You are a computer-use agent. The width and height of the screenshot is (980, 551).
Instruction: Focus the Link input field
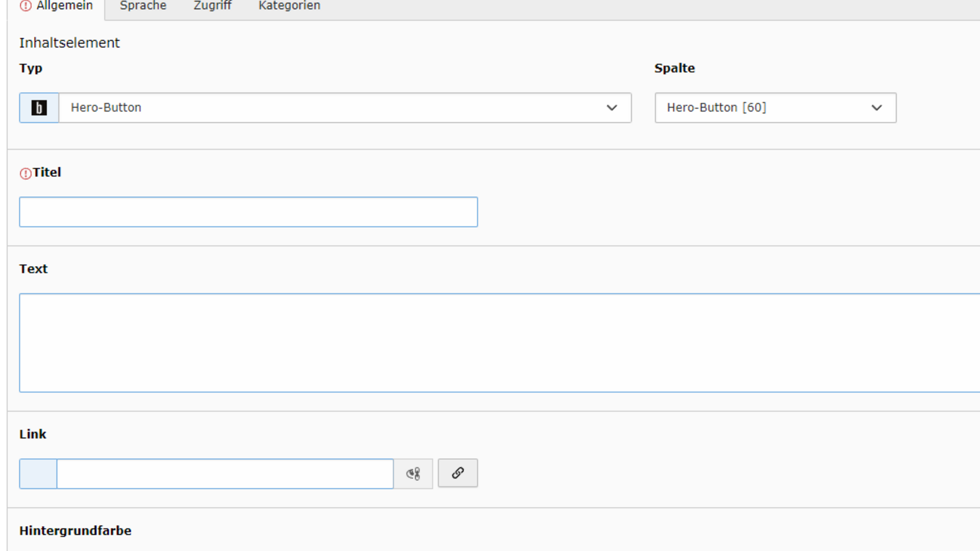(225, 474)
